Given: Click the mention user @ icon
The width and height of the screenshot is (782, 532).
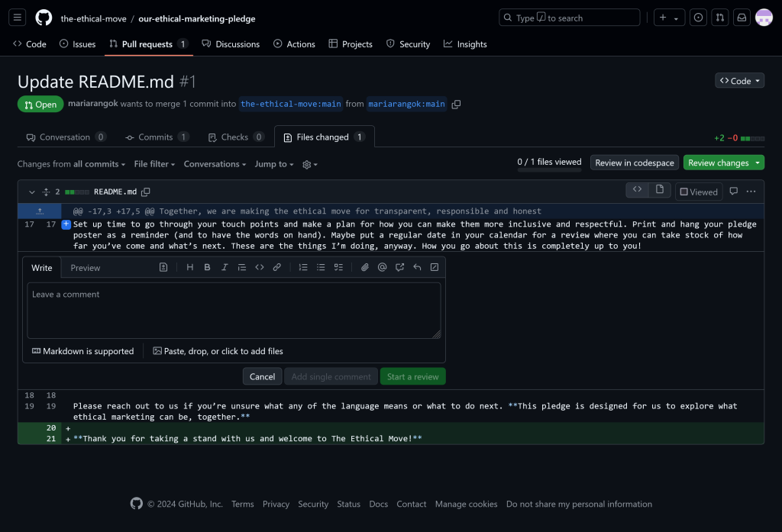Looking at the screenshot, I should (382, 267).
